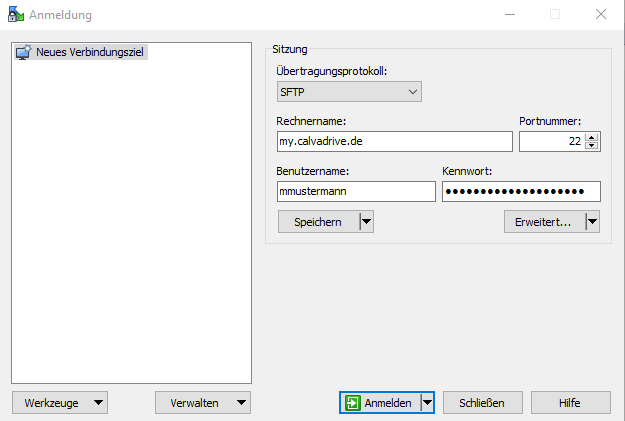Image resolution: width=625 pixels, height=421 pixels.
Task: Click the Rechnername label text
Action: [x=311, y=121]
